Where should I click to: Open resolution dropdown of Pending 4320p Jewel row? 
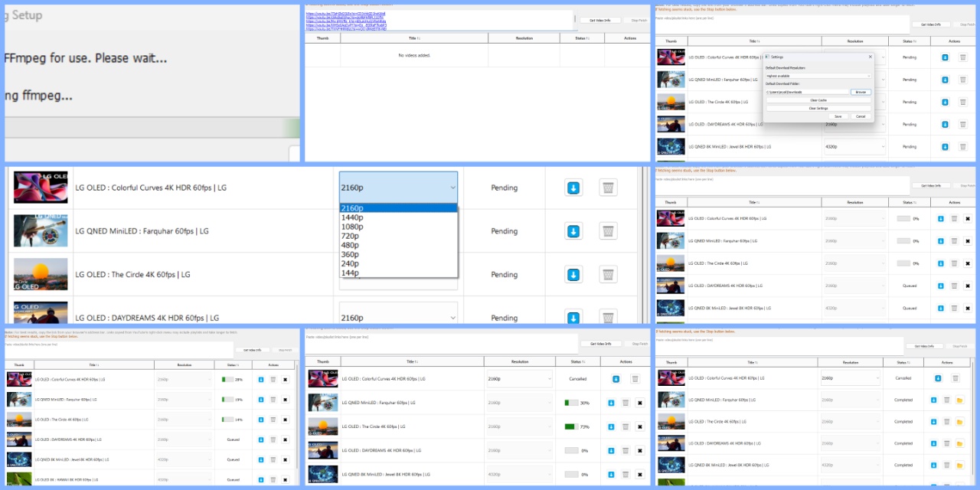(854, 146)
